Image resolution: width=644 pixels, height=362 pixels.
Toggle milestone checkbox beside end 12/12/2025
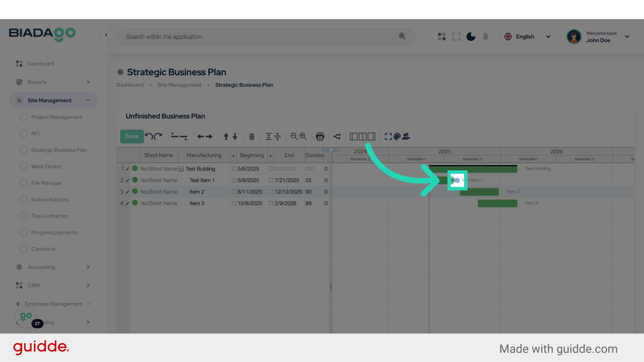271,192
